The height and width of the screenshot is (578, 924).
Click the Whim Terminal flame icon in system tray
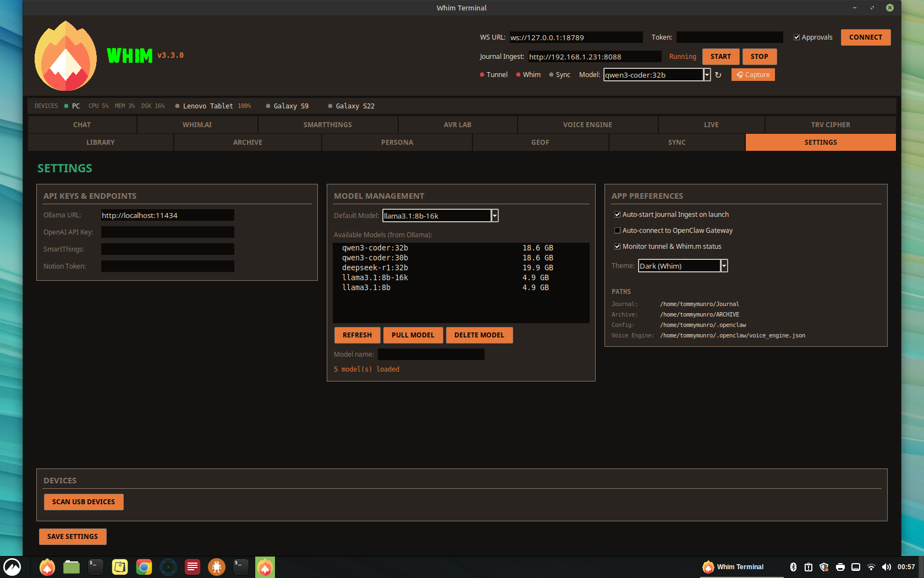pyautogui.click(x=707, y=567)
